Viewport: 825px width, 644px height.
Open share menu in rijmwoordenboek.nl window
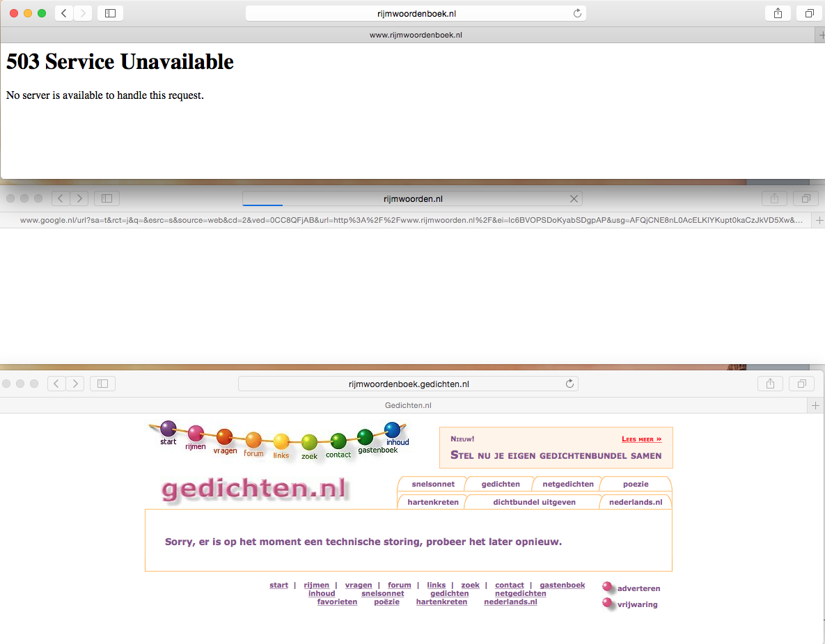778,14
